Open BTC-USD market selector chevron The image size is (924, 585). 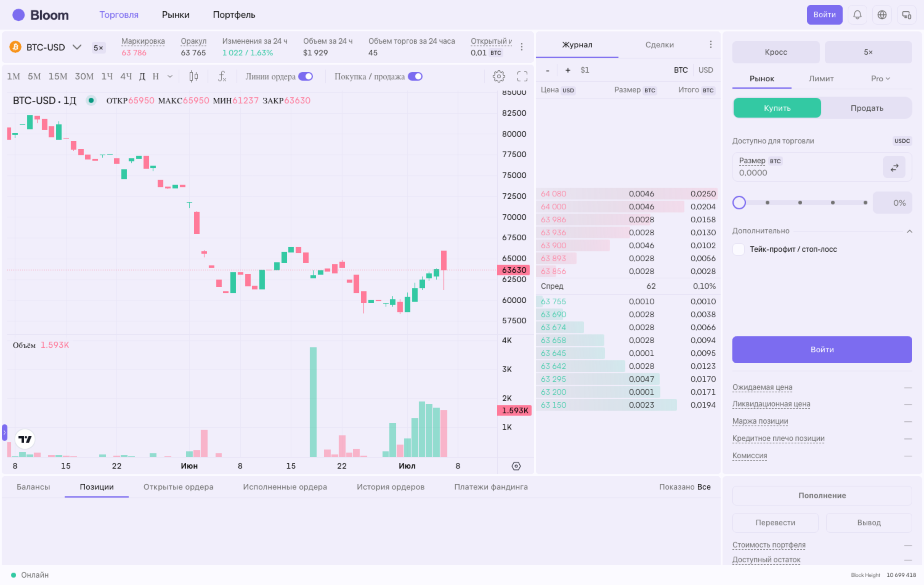77,47
